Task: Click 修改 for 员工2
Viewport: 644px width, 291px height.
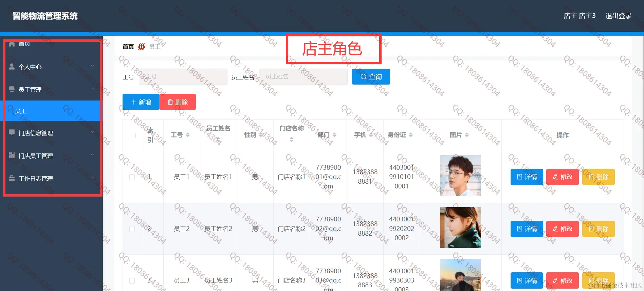Action: pyautogui.click(x=563, y=229)
